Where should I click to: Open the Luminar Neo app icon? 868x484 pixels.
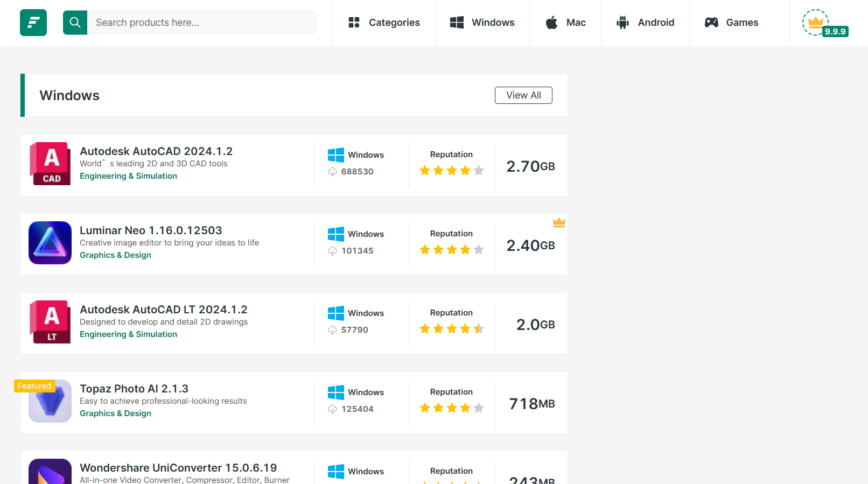click(50, 243)
